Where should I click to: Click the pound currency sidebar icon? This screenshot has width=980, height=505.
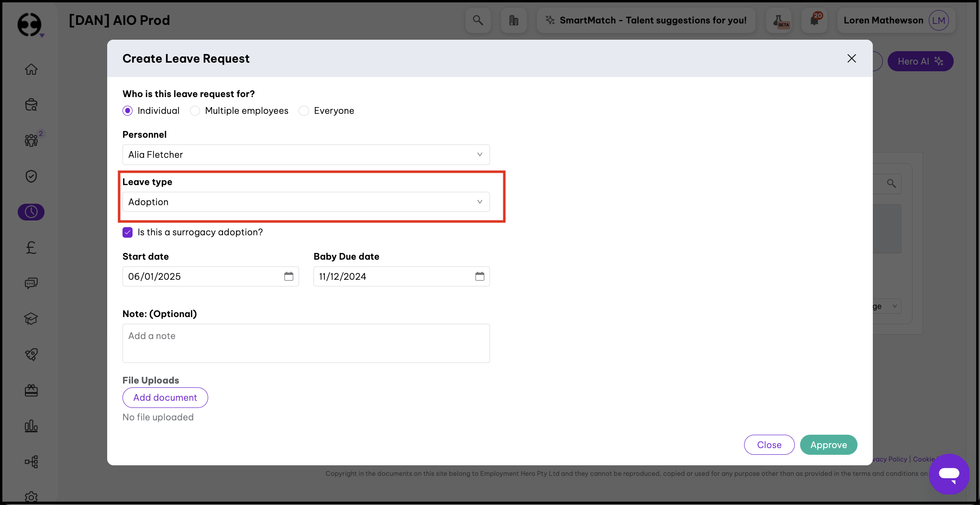click(x=31, y=247)
